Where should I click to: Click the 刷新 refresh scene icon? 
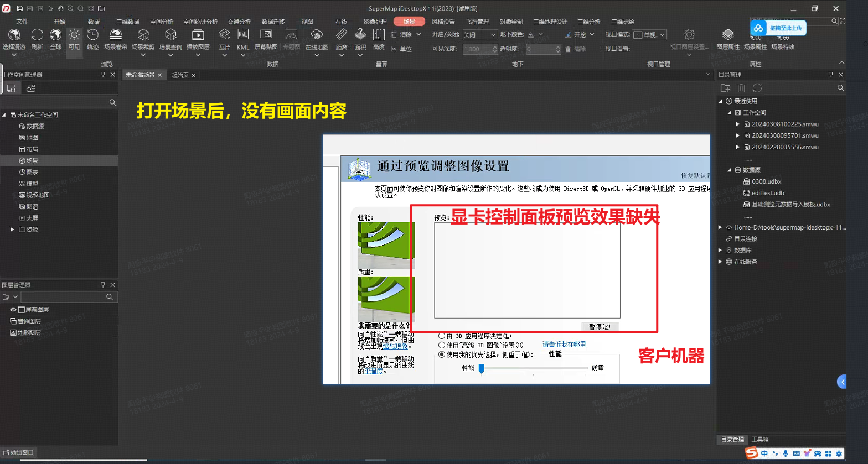click(x=37, y=35)
